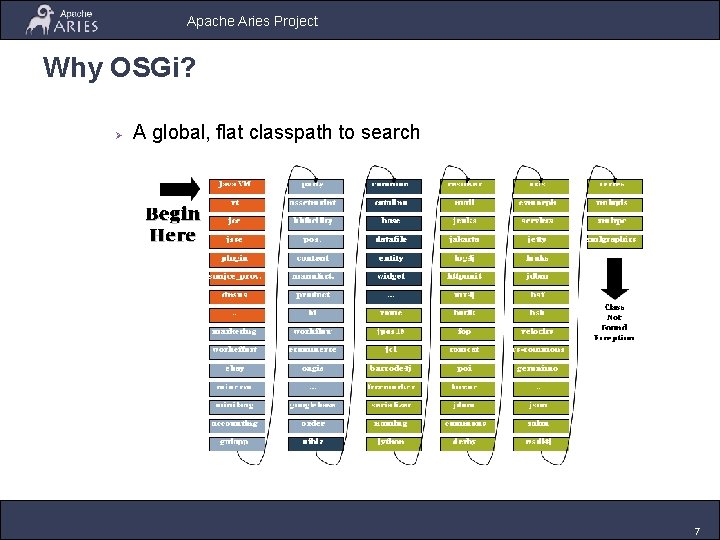720x540 pixels.
Task: Click the 'sunjce_prov.' box
Action: tap(237, 278)
